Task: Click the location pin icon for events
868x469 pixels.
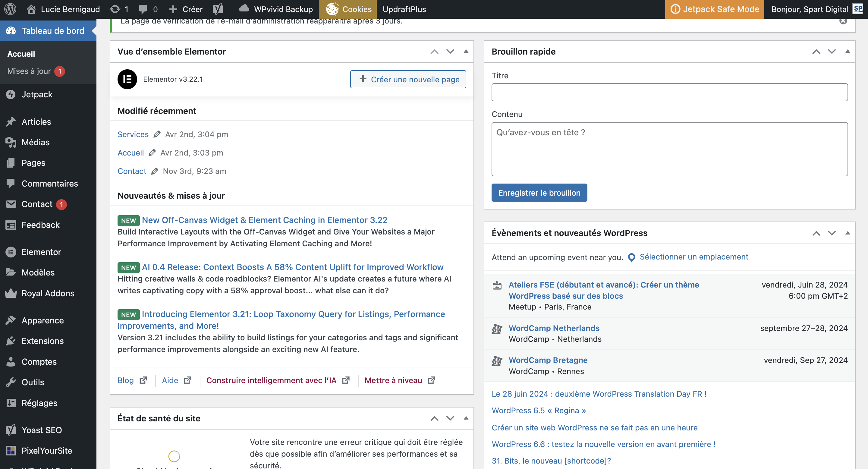Action: click(631, 257)
